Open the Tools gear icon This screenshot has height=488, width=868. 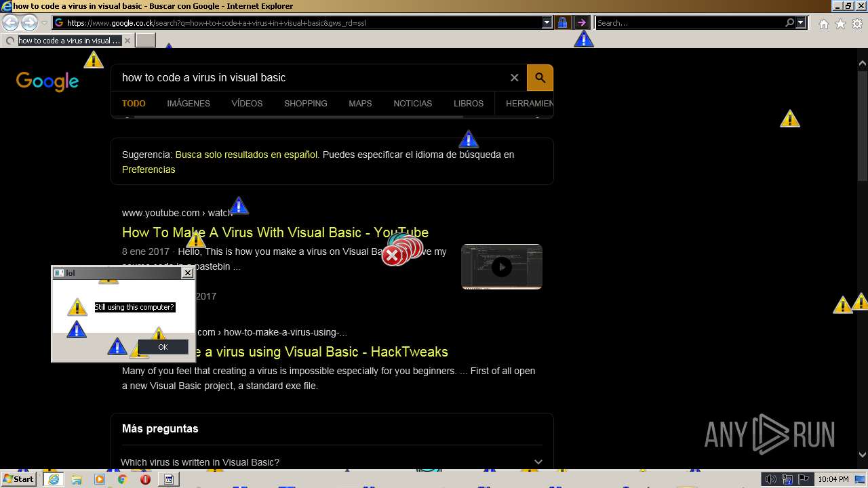(857, 24)
